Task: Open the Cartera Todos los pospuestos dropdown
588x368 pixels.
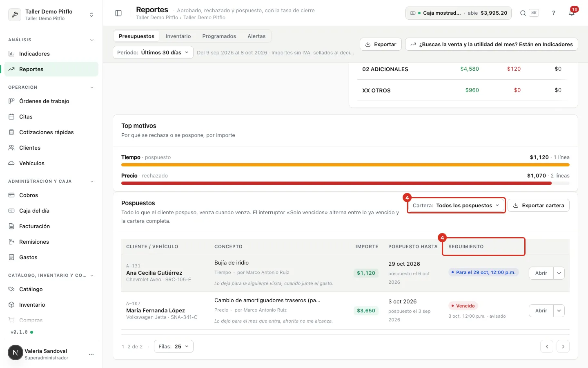Action: [x=456, y=205]
